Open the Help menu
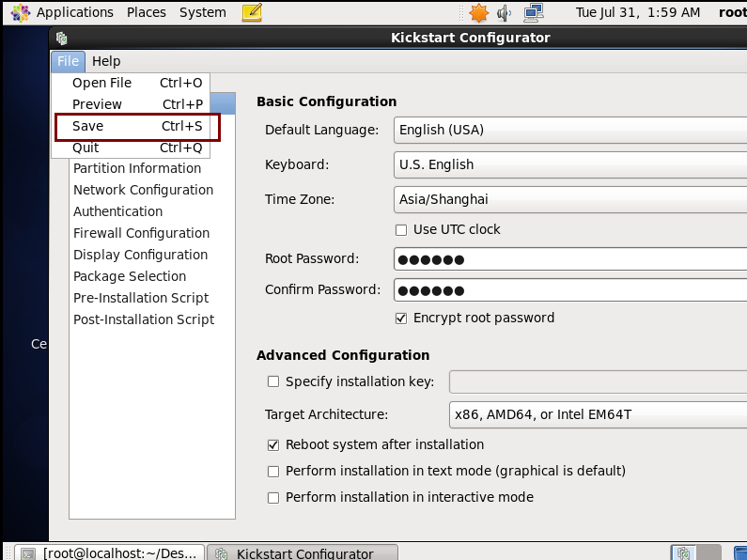Viewport: 747px width, 560px height. click(x=106, y=61)
